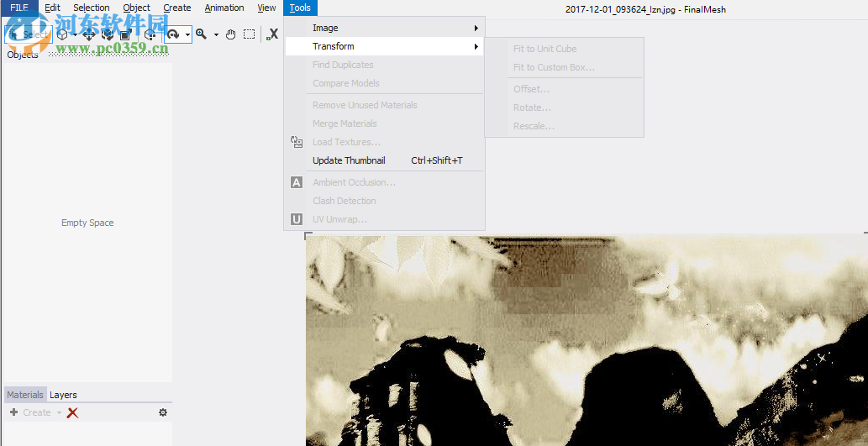Choose Ambient Occlusion… entry
This screenshot has width=868, height=446.
pos(384,182)
